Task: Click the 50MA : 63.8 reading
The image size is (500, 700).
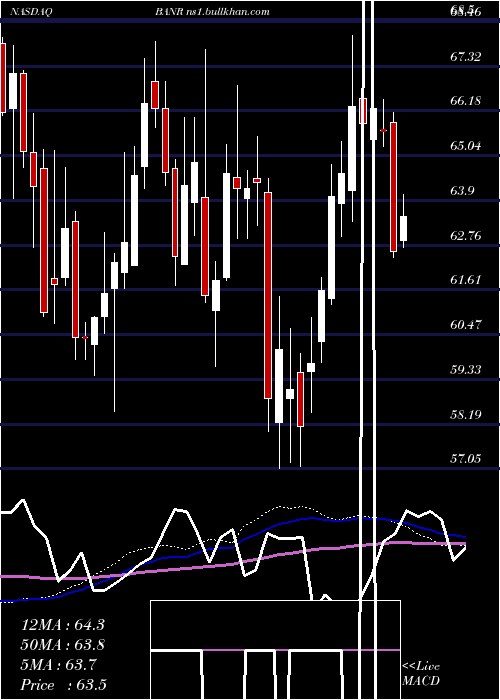Action: coord(63,645)
